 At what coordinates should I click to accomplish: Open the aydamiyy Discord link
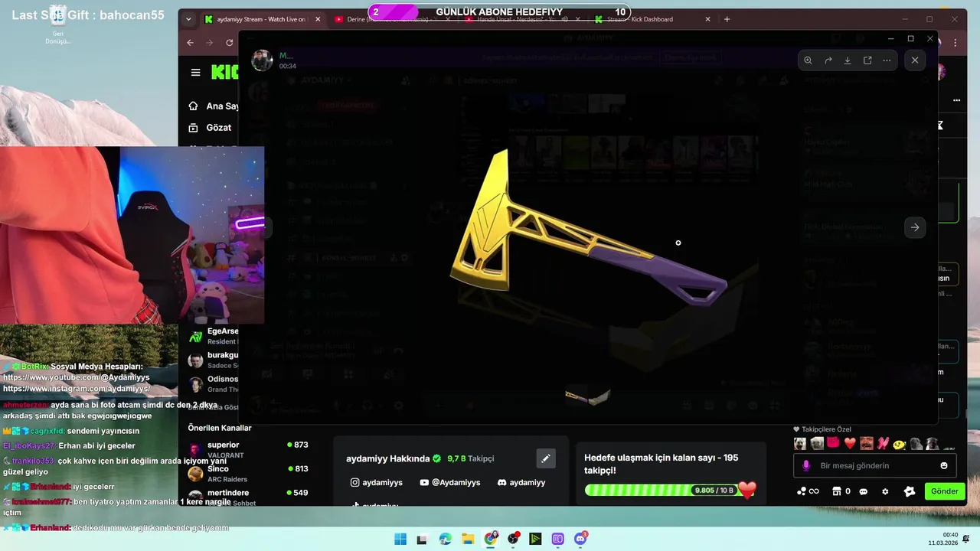pyautogui.click(x=521, y=483)
